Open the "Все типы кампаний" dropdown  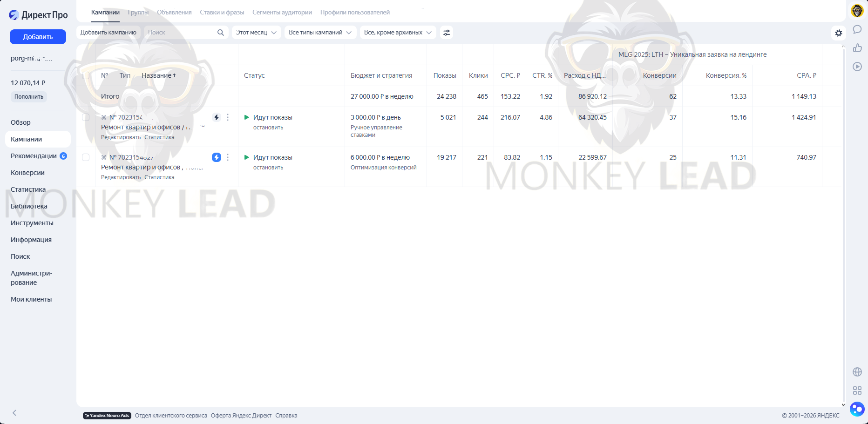click(x=320, y=33)
